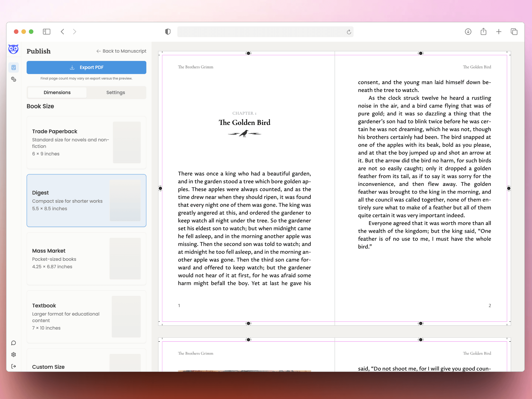
Task: Open the publish panel sidebar icon
Action: [x=14, y=67]
